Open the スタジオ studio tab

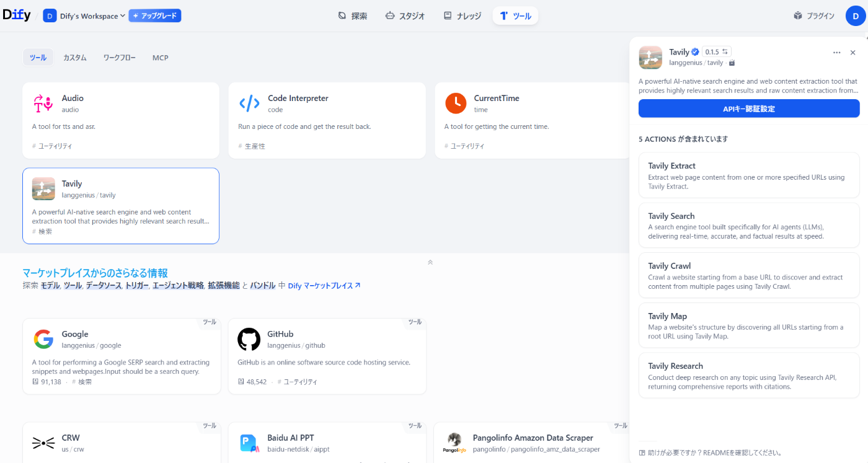(x=405, y=15)
